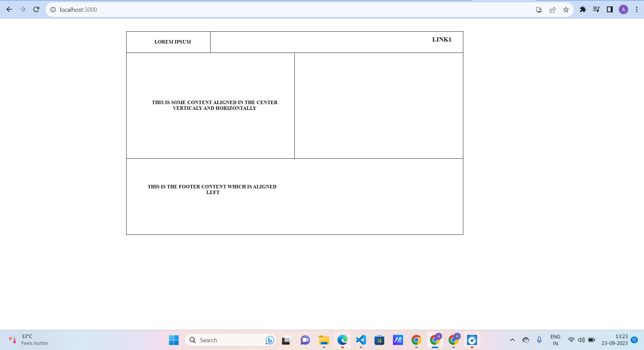
Task: Open notification badge showing 12
Action: click(x=634, y=340)
